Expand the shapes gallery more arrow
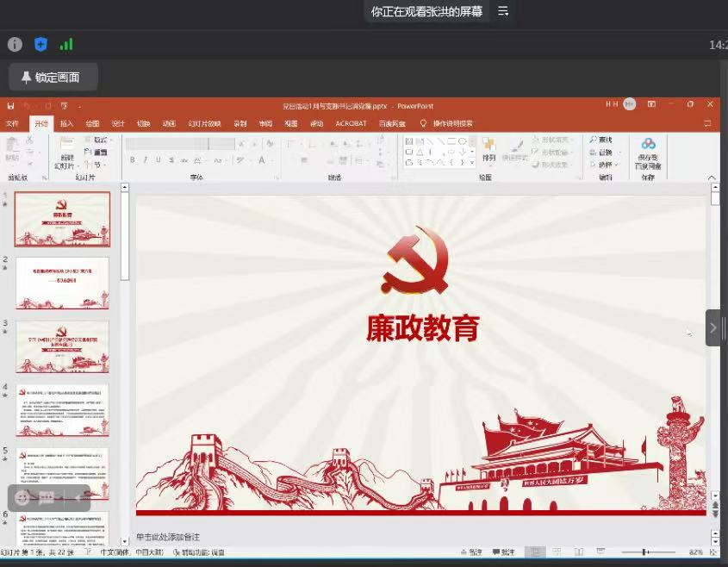The height and width of the screenshot is (567, 728). coord(472,163)
